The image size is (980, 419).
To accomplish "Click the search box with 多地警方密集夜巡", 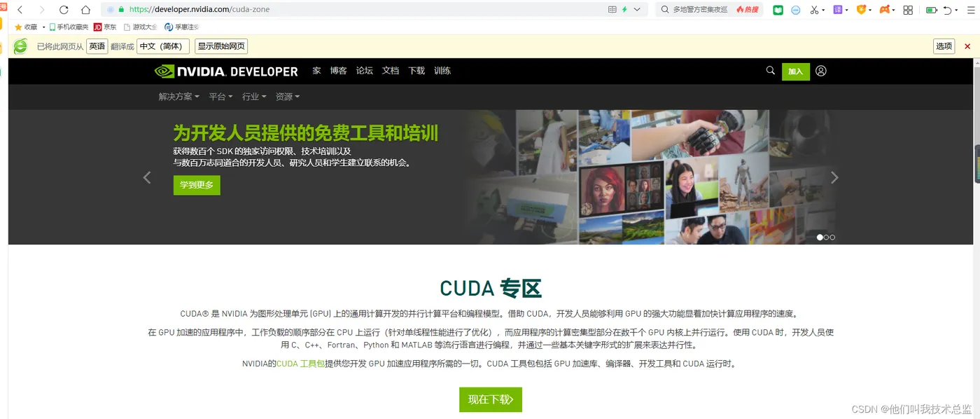I will (710, 10).
